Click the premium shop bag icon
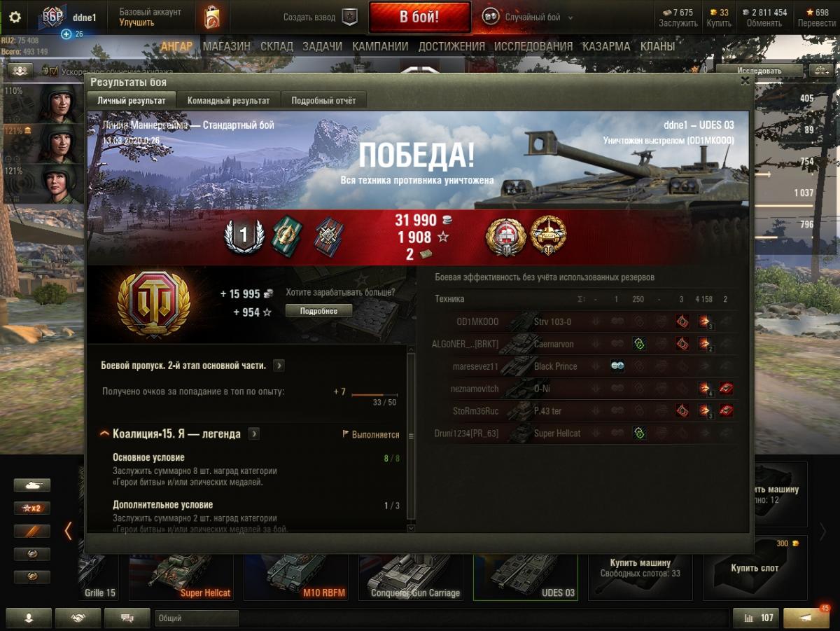The height and width of the screenshot is (631, 840). coord(211,18)
